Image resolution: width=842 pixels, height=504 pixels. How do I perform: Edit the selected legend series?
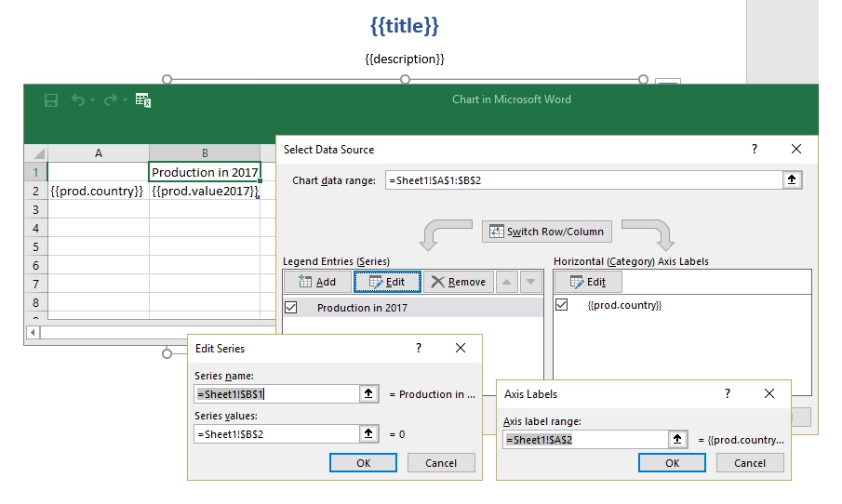[x=387, y=282]
